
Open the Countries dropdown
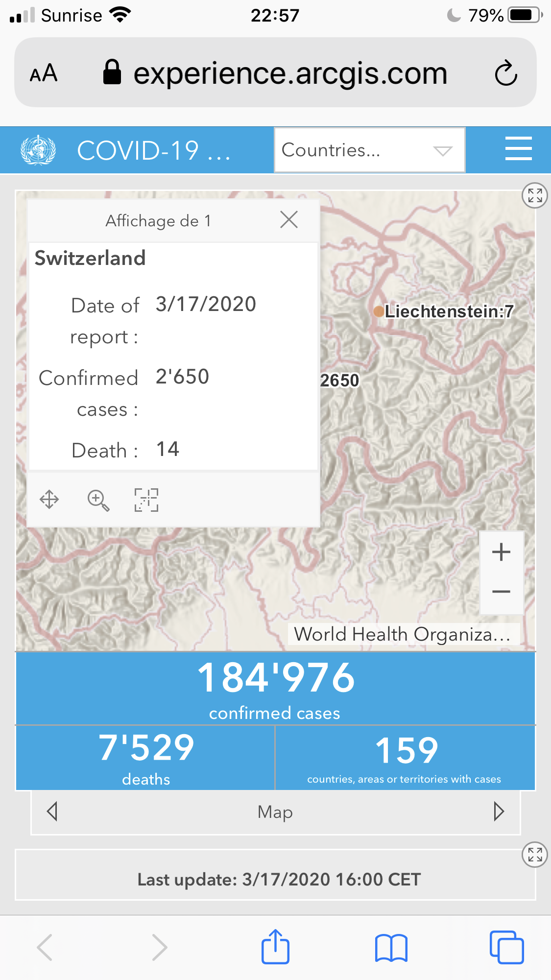coord(370,150)
